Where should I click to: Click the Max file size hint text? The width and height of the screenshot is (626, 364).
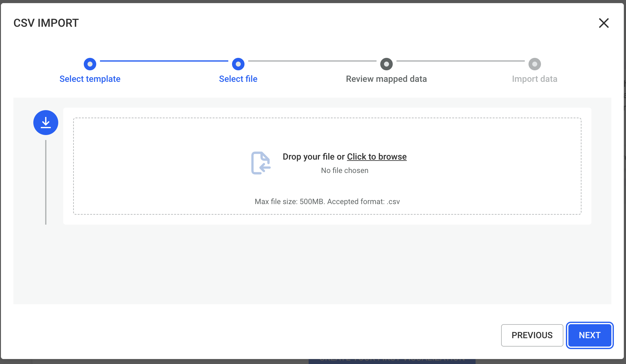point(327,202)
